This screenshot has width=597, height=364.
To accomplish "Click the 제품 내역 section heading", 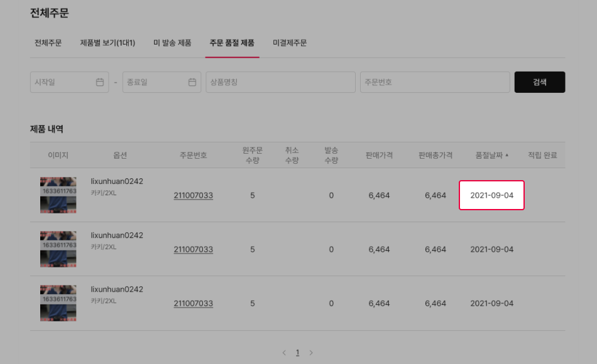I will [x=47, y=129].
